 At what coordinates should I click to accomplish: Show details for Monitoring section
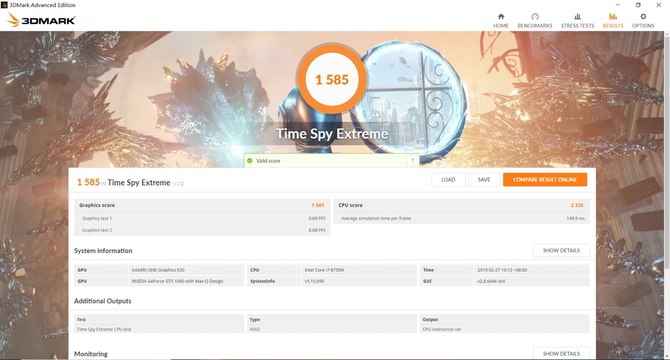tap(561, 353)
